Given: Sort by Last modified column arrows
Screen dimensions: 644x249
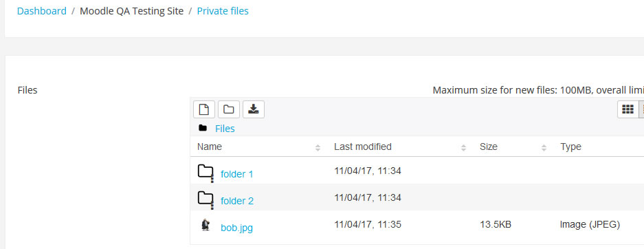Looking at the screenshot, I should point(464,147).
